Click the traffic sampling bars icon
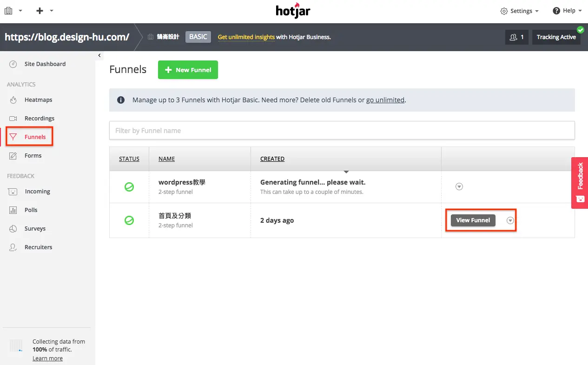 click(x=16, y=345)
